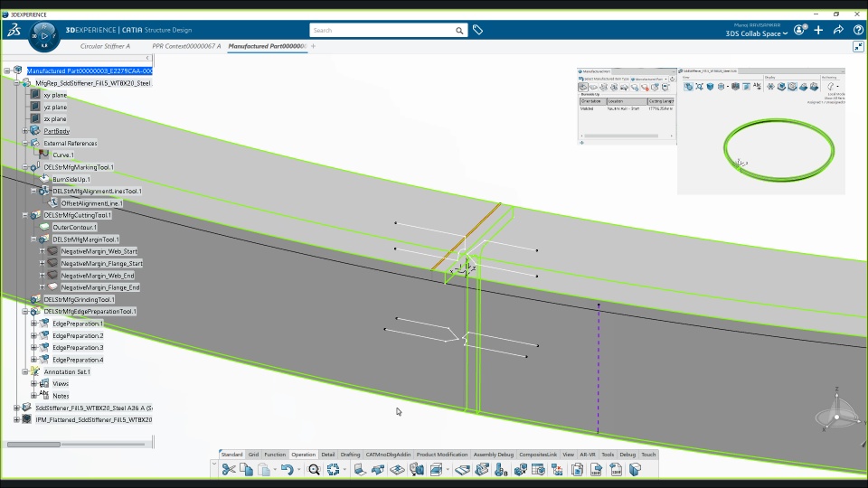Click the plus Add icon in header

pyautogui.click(x=819, y=30)
